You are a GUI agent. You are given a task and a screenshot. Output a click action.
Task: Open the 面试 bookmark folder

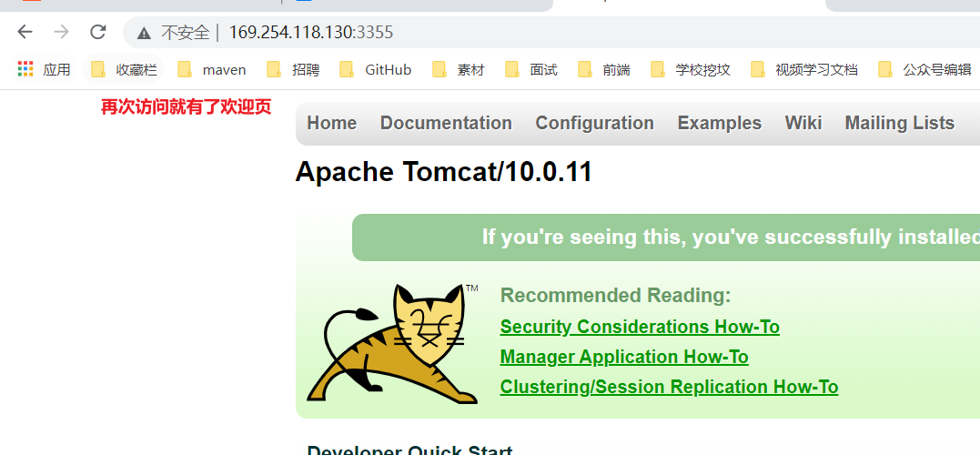click(530, 69)
